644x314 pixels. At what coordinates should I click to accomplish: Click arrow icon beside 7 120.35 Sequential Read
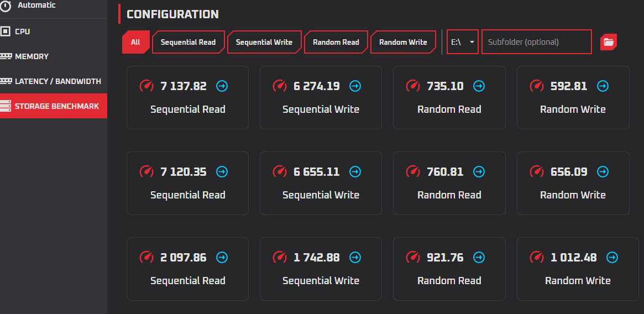(222, 172)
